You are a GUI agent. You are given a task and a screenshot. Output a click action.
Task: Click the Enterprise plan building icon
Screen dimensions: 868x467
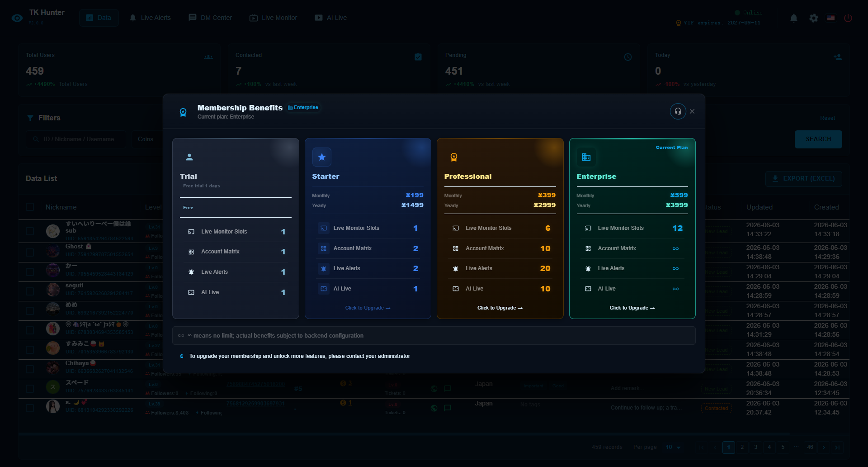click(586, 157)
